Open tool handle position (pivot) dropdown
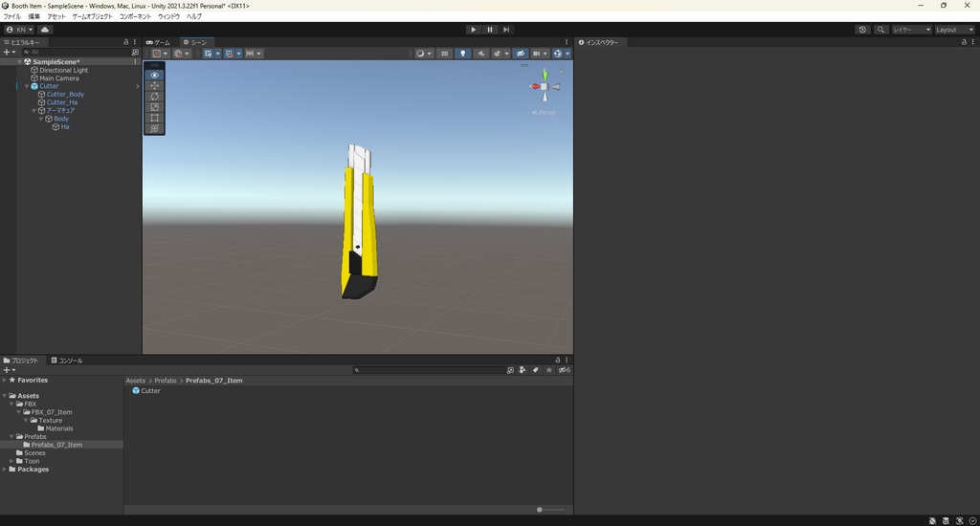The image size is (980, 526). (x=160, y=54)
